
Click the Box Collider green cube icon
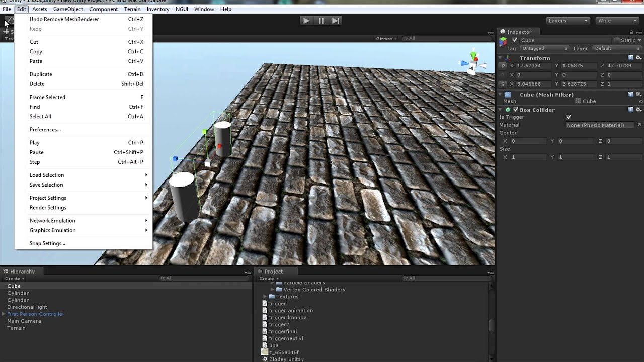point(508,110)
